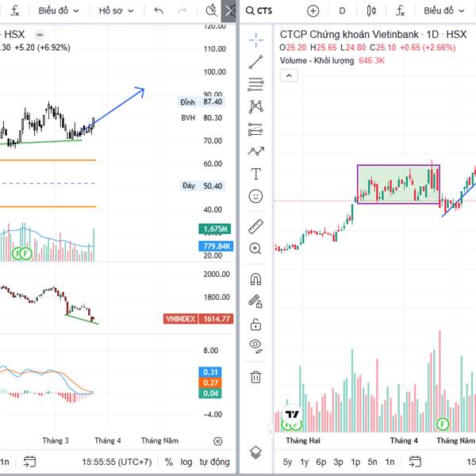Toggle lock all drawing tools
The width and height of the screenshot is (476, 476).
255,324
